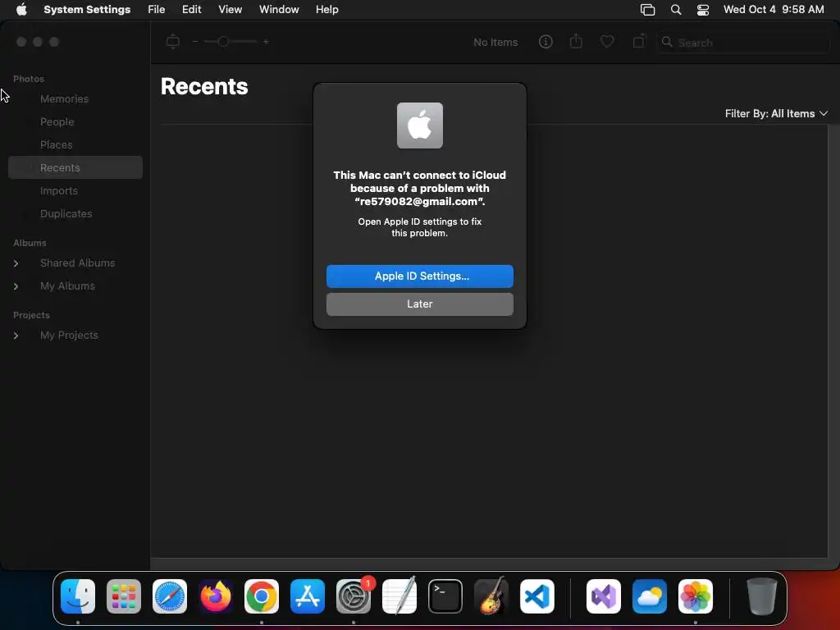Expand the My Projects chevron
The width and height of the screenshot is (840, 630).
click(16, 336)
